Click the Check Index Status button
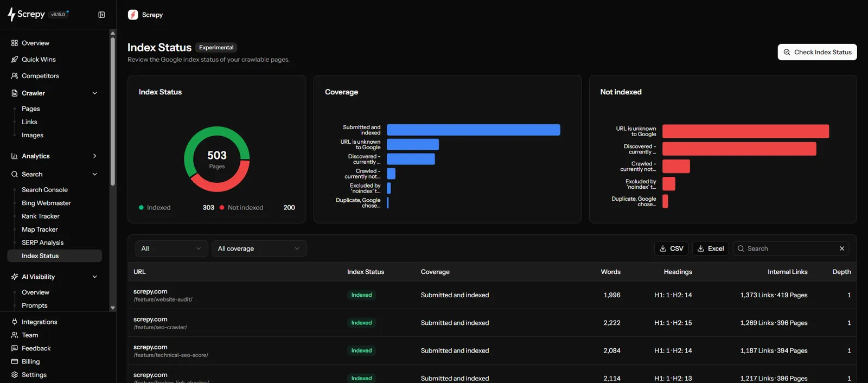 tap(817, 52)
